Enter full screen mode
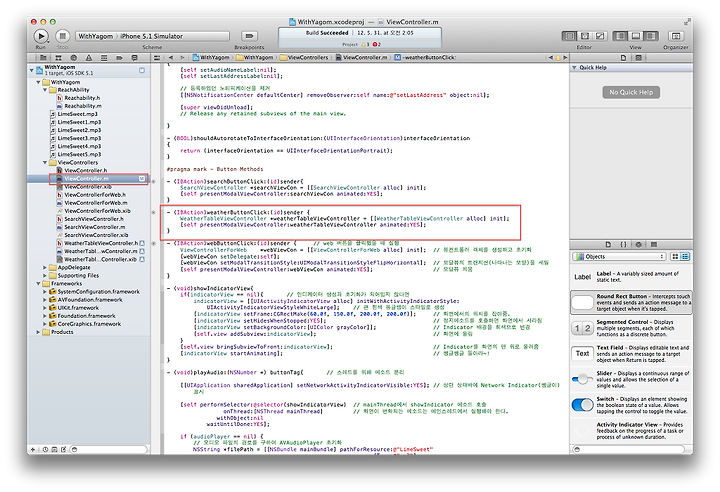 point(687,22)
